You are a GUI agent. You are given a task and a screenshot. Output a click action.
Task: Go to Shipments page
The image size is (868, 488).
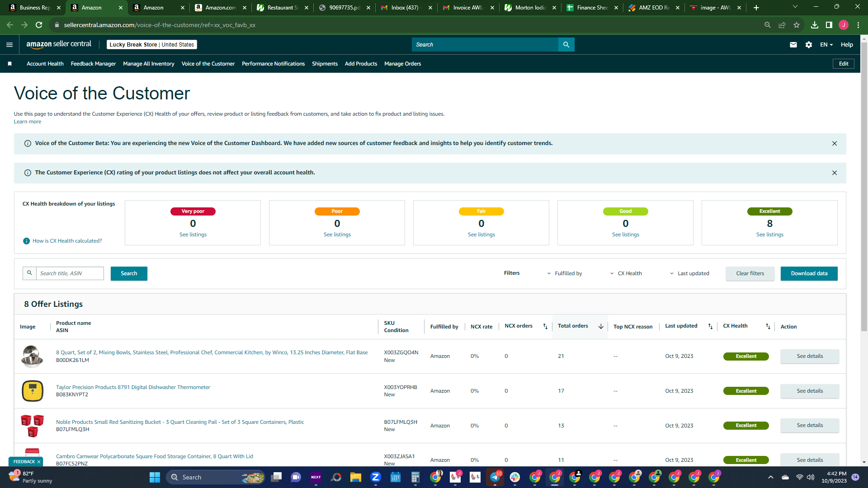coord(325,64)
